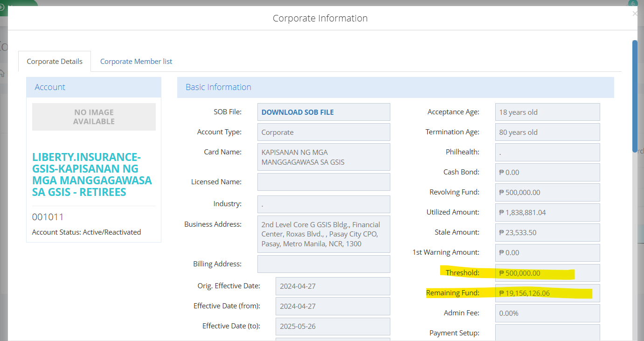This screenshot has width=644, height=341.
Task: Click the Corporate Information dialog title
Action: pos(320,18)
